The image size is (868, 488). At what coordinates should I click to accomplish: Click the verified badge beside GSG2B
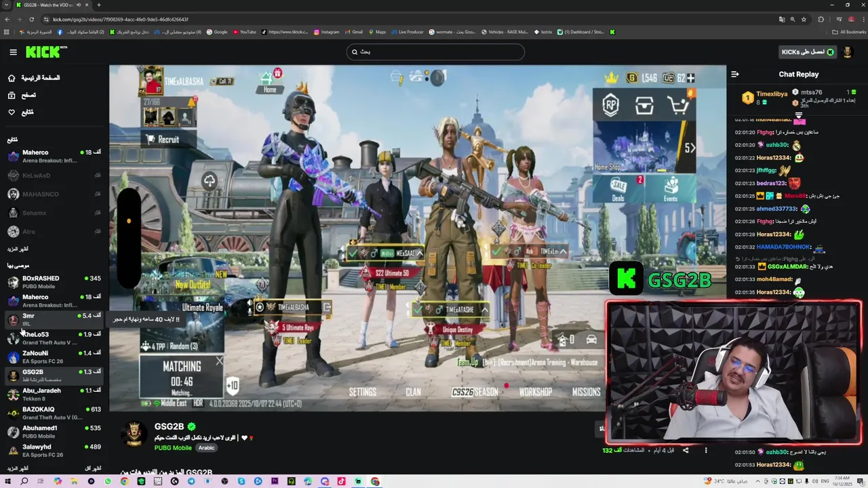pyautogui.click(x=191, y=427)
